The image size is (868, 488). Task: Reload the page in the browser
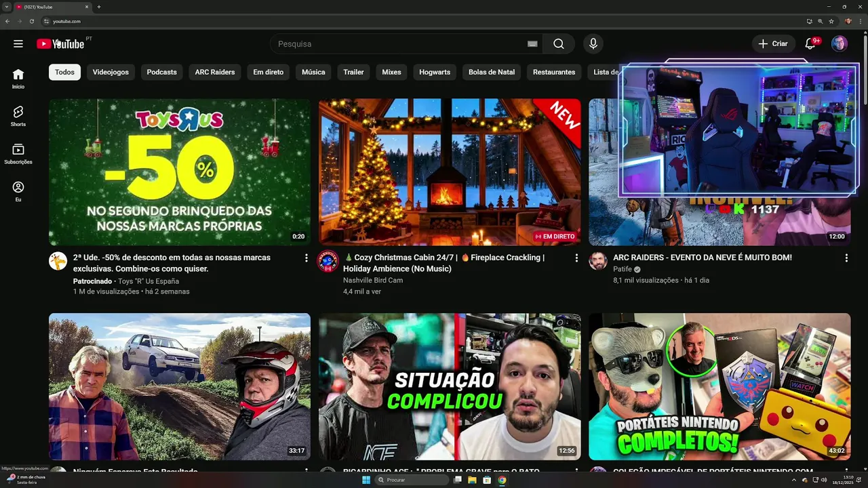coord(31,21)
